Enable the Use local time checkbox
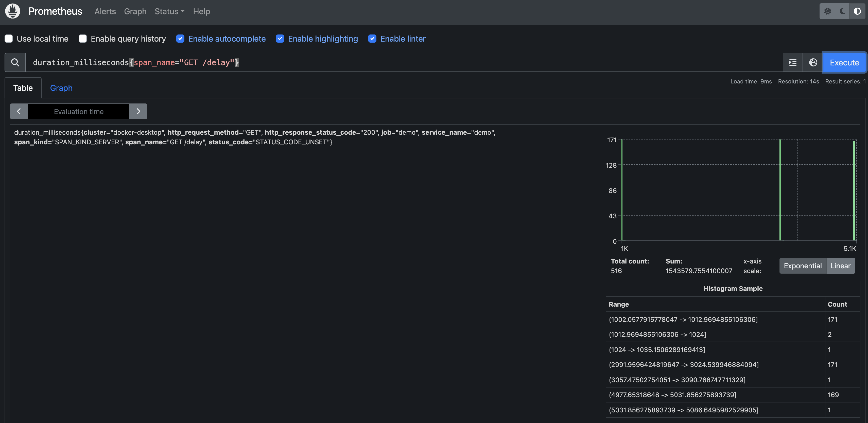This screenshot has width=868, height=423. [9, 39]
